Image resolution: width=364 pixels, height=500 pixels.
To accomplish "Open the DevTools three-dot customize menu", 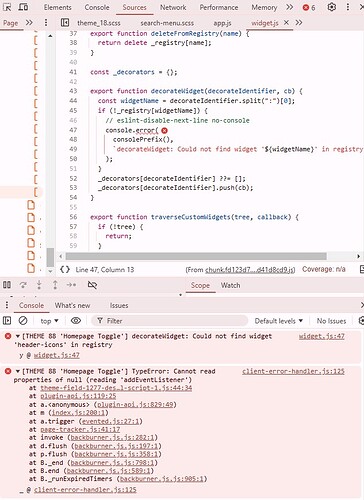I will tap(348, 7).
